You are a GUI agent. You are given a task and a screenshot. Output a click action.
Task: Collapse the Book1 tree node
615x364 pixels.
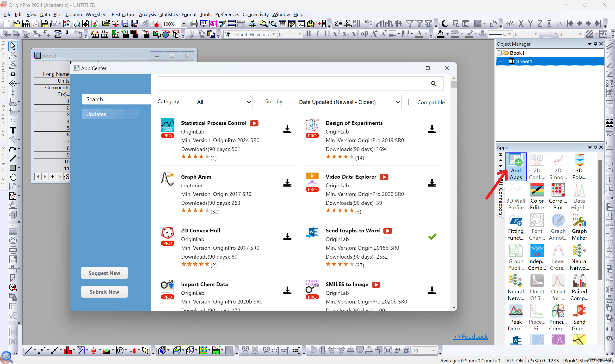[x=499, y=53]
